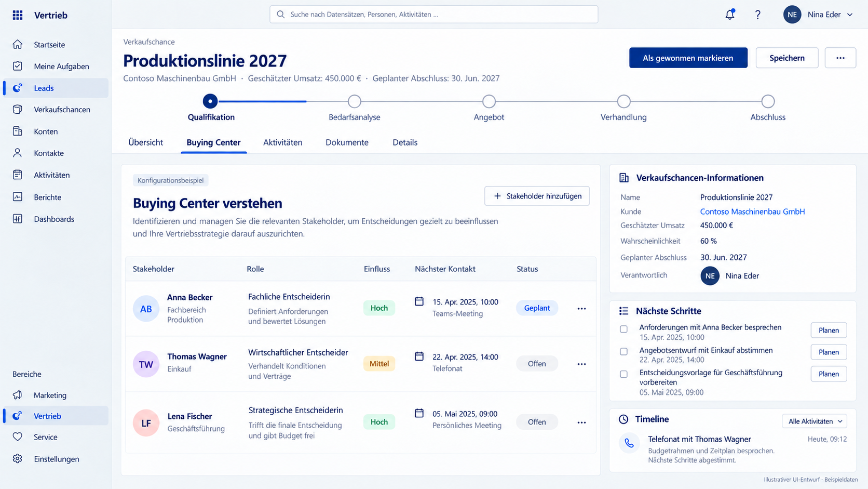Open more options for Anna Becker

tap(581, 309)
